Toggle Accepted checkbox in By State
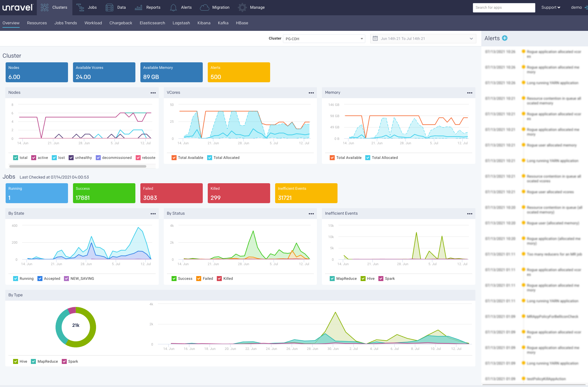588x387 pixels. [40, 279]
